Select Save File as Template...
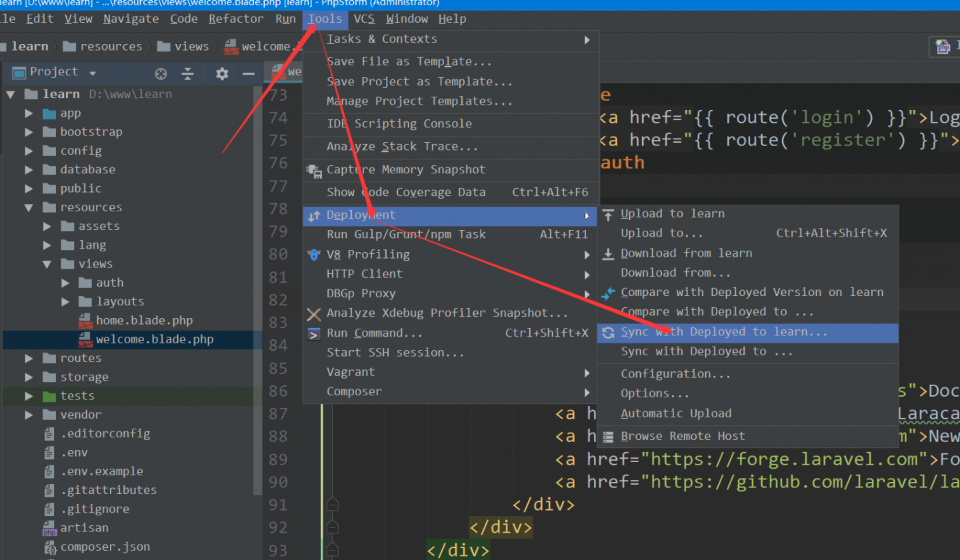 (x=451, y=62)
